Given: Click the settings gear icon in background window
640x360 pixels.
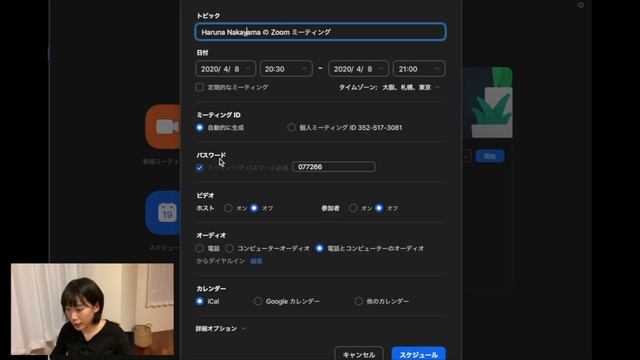Looking at the screenshot, I should (581, 5).
